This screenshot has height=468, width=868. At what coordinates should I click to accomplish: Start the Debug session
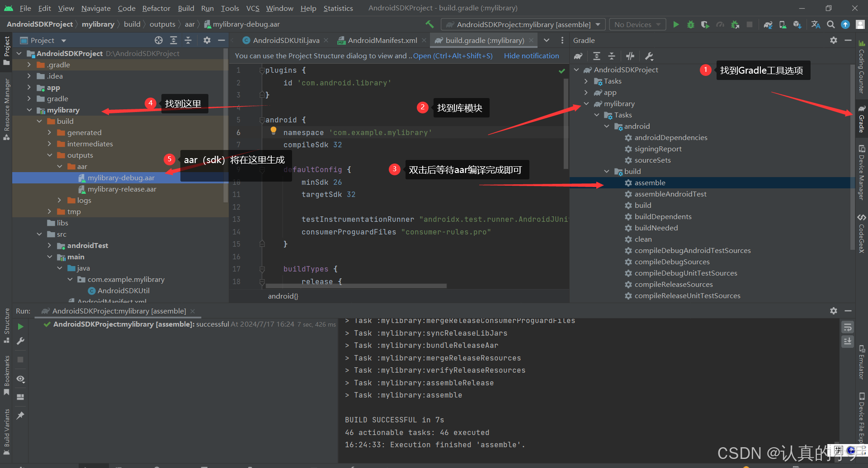coord(690,24)
